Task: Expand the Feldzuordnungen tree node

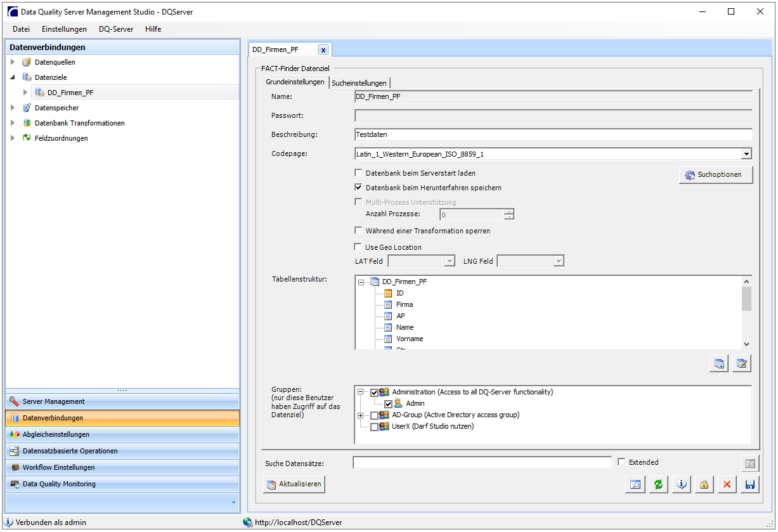Action: (x=13, y=138)
